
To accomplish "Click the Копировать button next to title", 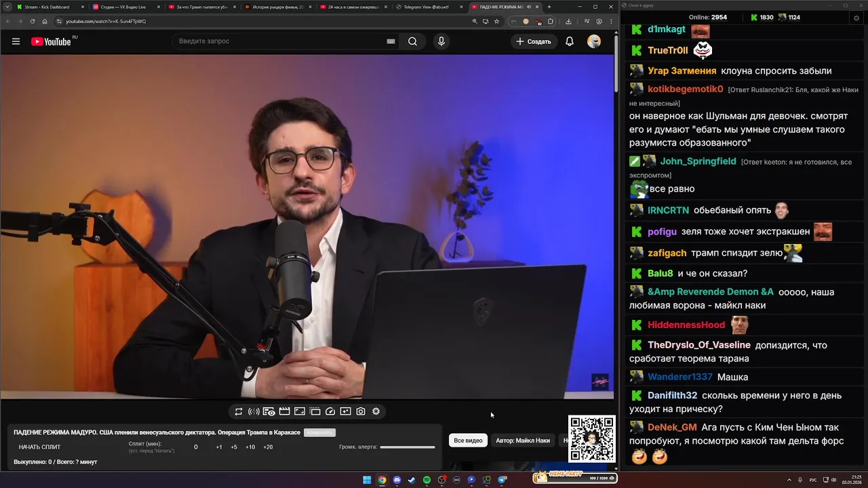I will click(x=319, y=432).
